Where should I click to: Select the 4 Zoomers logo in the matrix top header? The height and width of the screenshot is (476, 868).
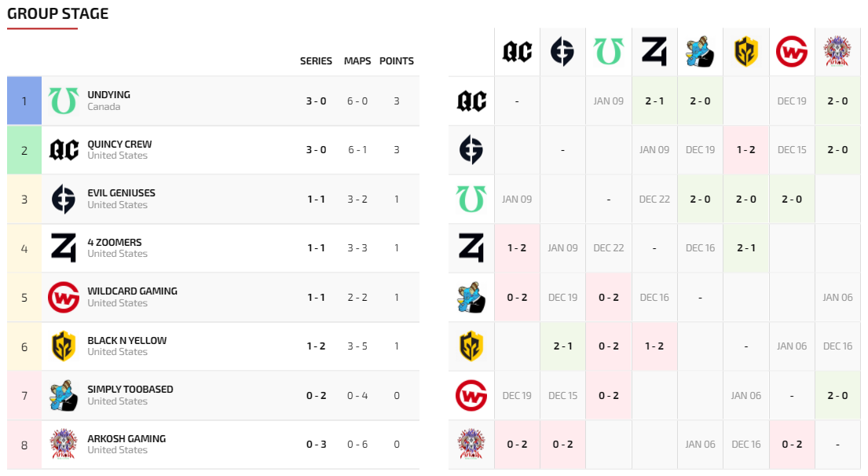click(x=654, y=52)
